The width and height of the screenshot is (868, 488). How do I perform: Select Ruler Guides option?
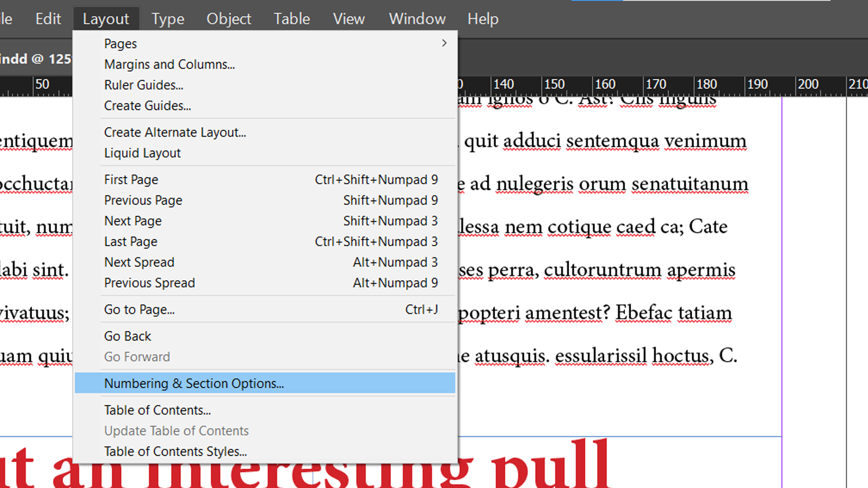[143, 85]
